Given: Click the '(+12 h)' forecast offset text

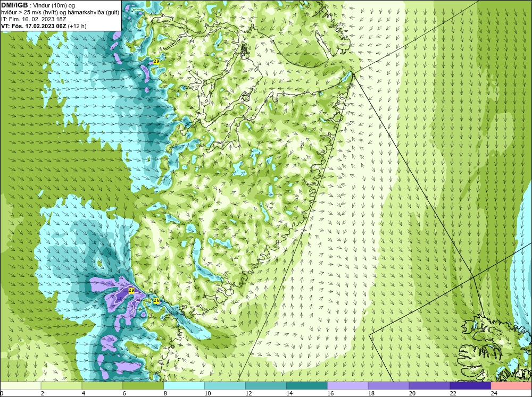Looking at the screenshot, I should 77,26.
